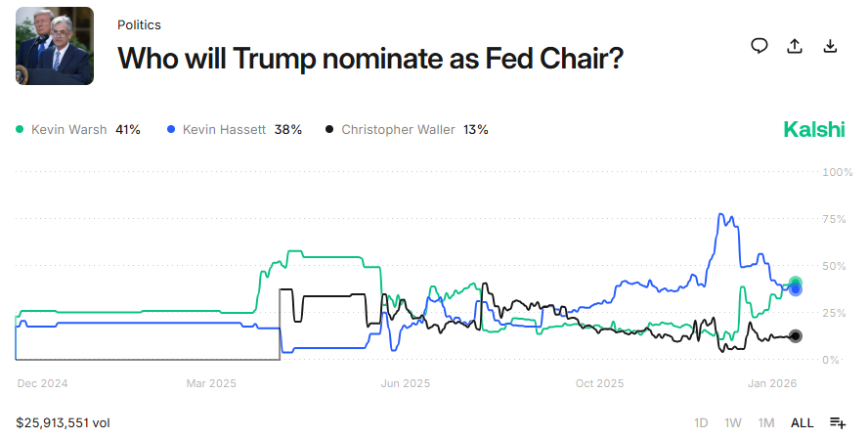Switch chart range to 1M
This screenshot has width=868, height=439.
[766, 422]
